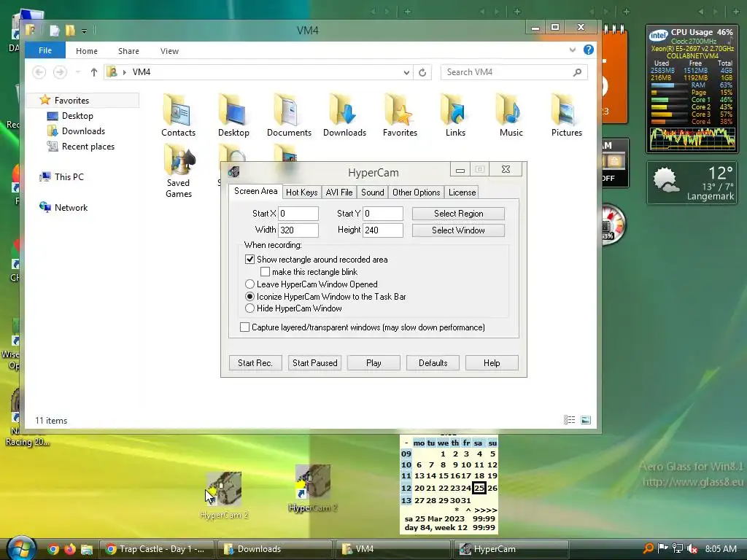Switch Explorer to large icons view
Viewport: 747px width, 560px height.
coord(586,419)
